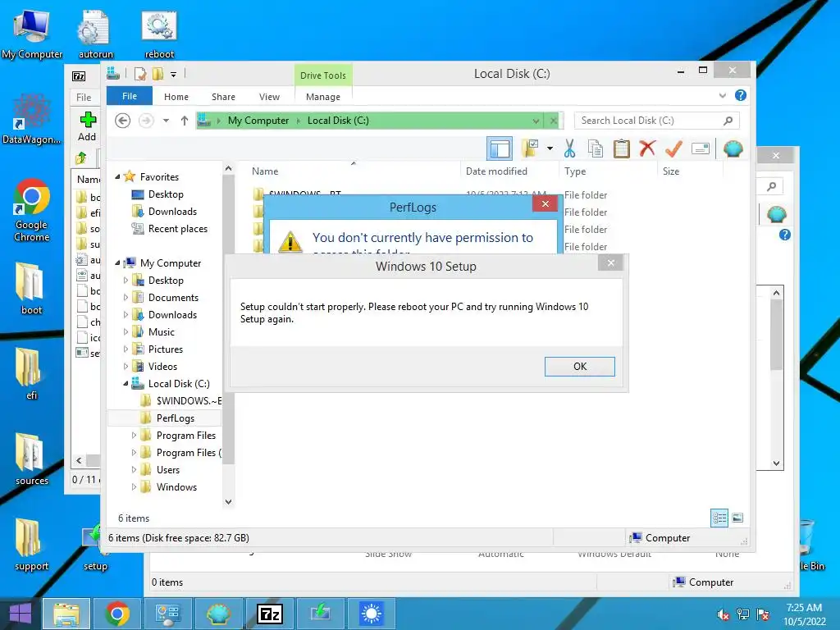The height and width of the screenshot is (630, 840).
Task: Toggle the navigation pane toolbar icon
Action: (x=500, y=148)
